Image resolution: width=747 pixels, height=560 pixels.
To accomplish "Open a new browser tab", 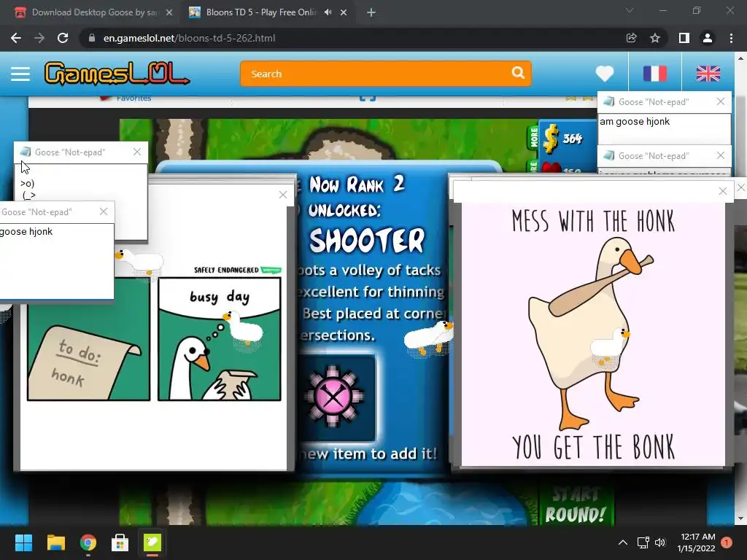I will 371,13.
